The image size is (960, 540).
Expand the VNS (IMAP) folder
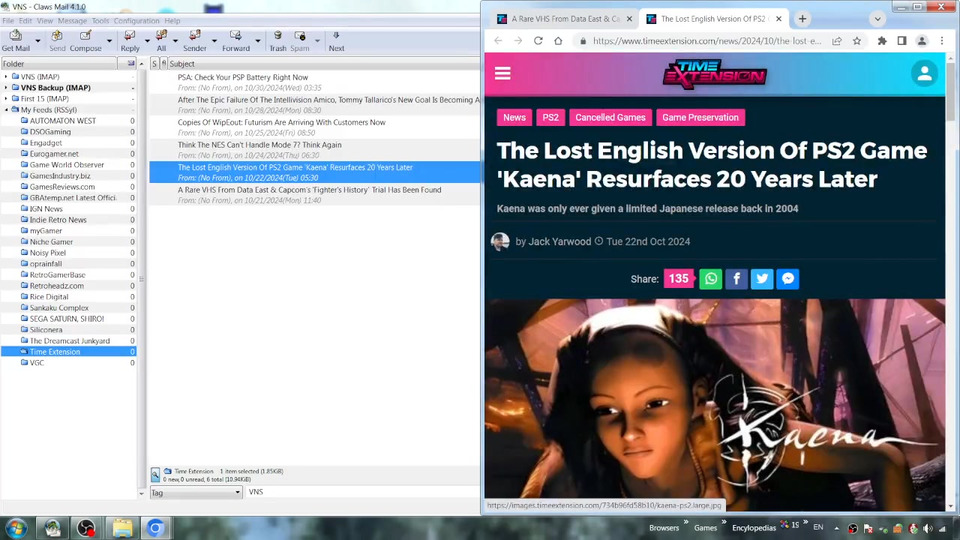pyautogui.click(x=6, y=77)
